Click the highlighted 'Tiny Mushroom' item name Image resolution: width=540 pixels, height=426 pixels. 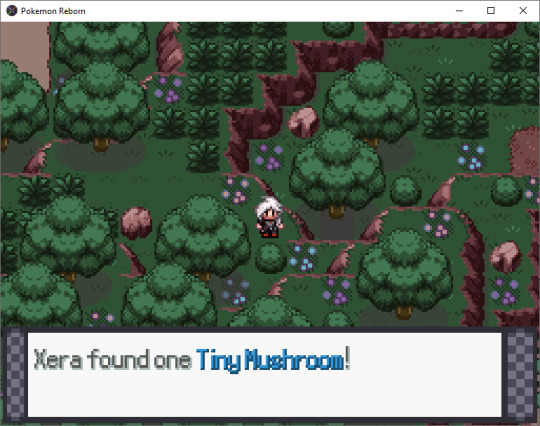tap(270, 360)
